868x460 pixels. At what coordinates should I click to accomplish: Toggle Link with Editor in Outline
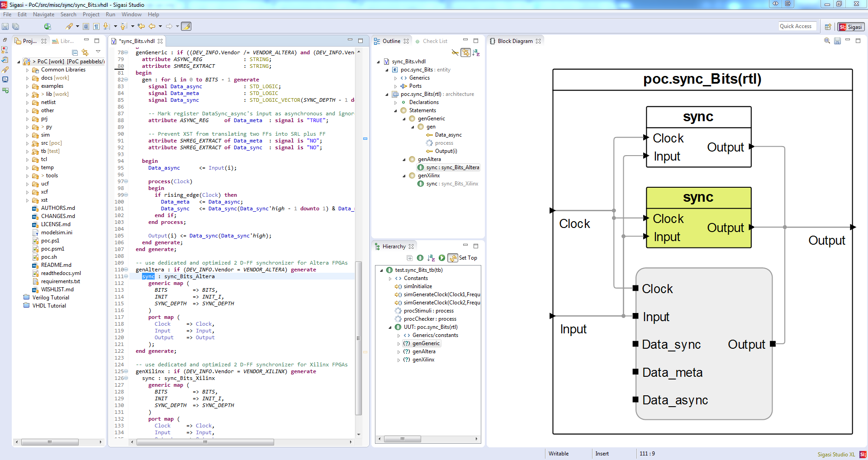465,52
